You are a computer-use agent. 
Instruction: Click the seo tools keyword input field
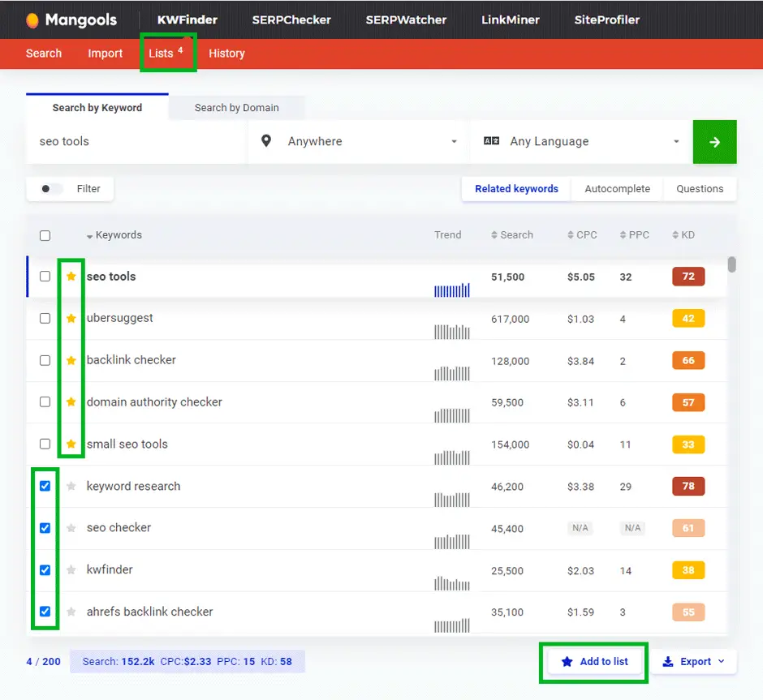click(x=136, y=141)
